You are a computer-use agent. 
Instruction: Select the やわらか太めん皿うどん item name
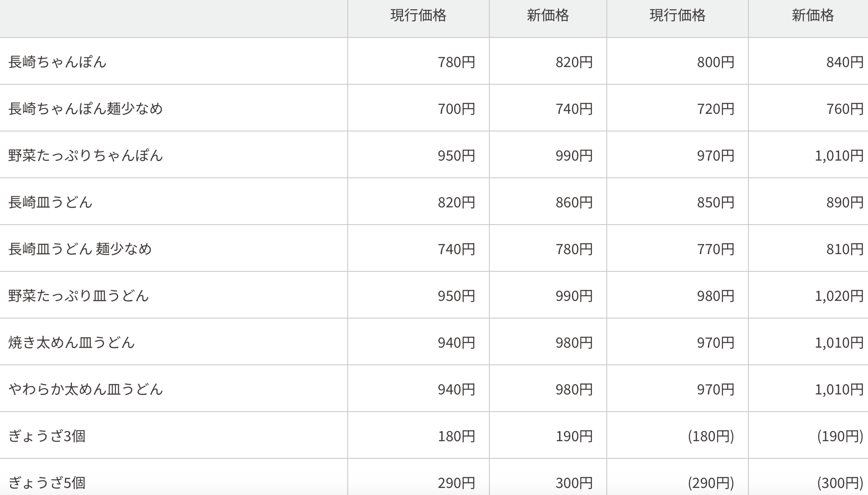click(86, 389)
